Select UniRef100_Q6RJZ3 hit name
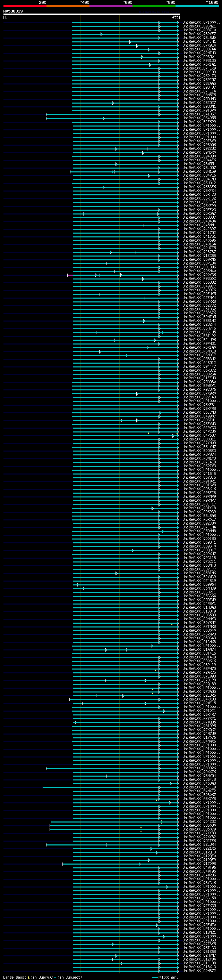Viewport: 222px width, 980px height. coord(199,76)
